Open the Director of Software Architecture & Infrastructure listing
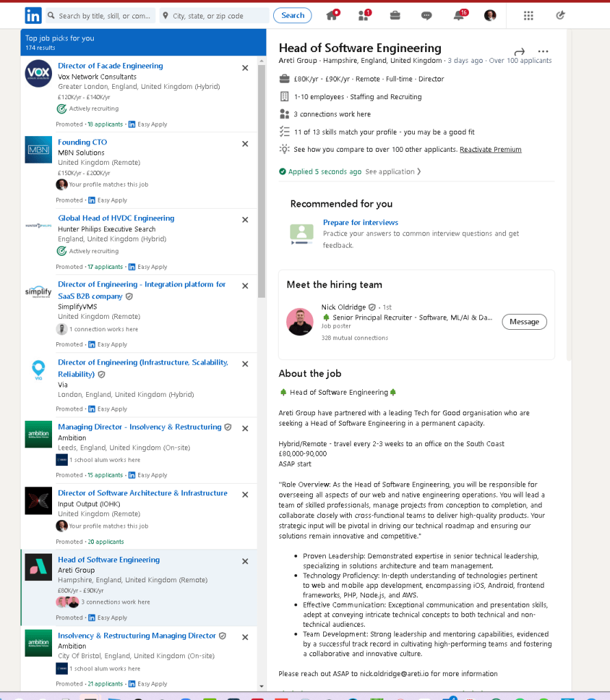Image resolution: width=610 pixels, height=700 pixels. point(142,493)
